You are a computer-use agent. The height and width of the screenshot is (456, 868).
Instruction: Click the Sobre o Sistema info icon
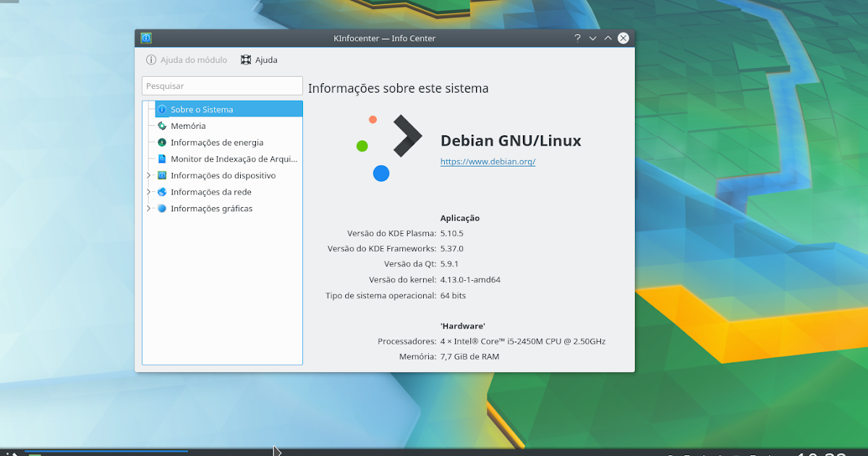pyautogui.click(x=162, y=109)
